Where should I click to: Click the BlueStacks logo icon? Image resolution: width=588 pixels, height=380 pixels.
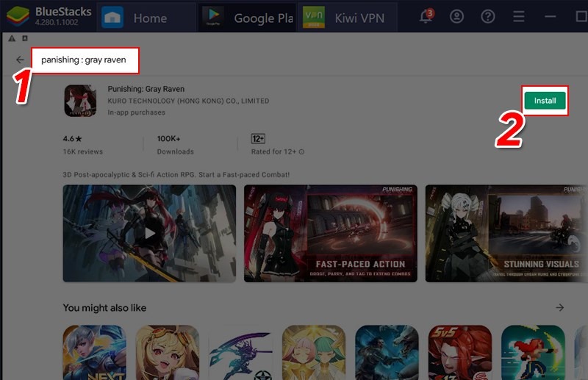tap(18, 15)
